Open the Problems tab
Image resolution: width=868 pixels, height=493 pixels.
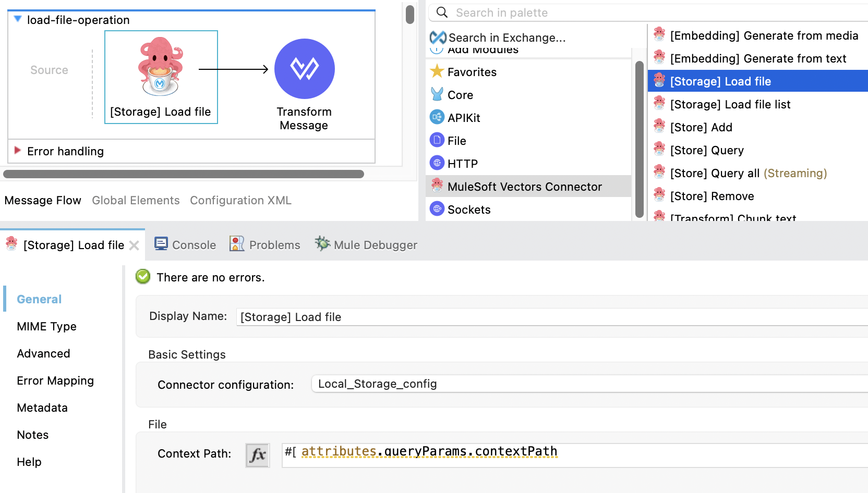pyautogui.click(x=265, y=244)
